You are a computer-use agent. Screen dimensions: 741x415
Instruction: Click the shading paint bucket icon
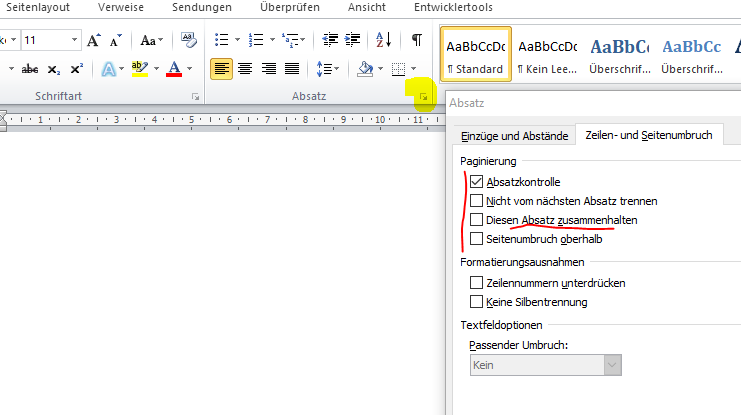point(365,69)
